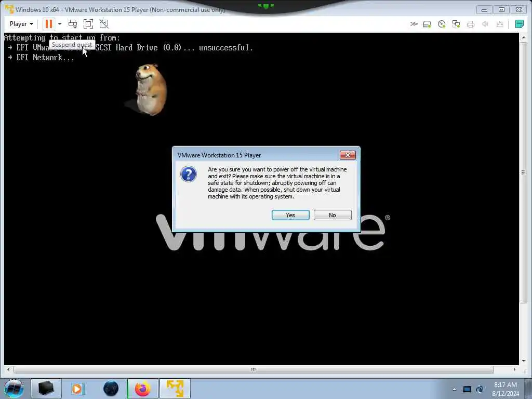Open the dark globe taskbar application

[111, 389]
